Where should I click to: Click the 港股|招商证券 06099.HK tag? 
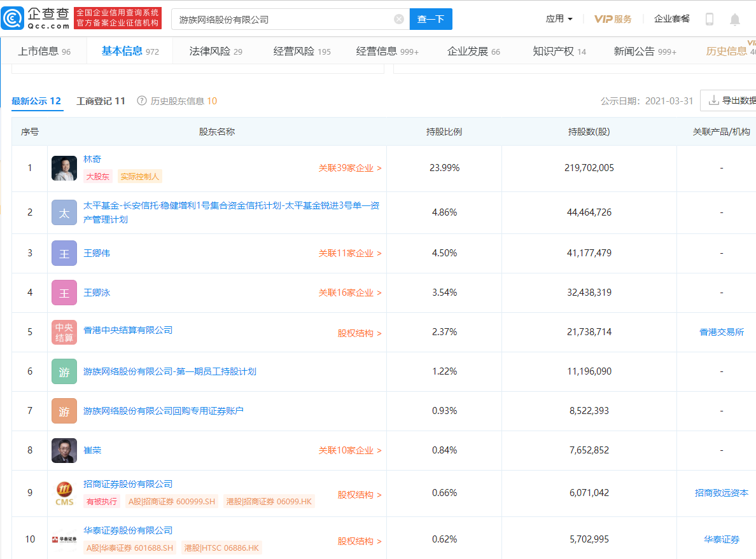point(269,502)
